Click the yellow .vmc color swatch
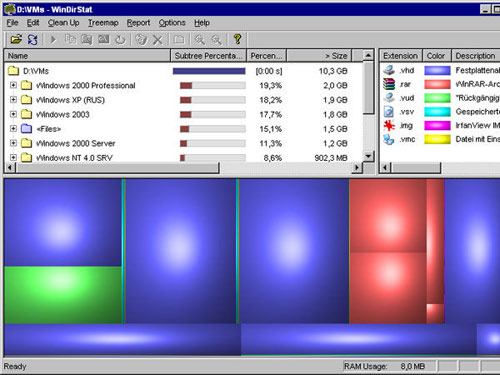Image resolution: width=500 pixels, height=375 pixels. (437, 139)
